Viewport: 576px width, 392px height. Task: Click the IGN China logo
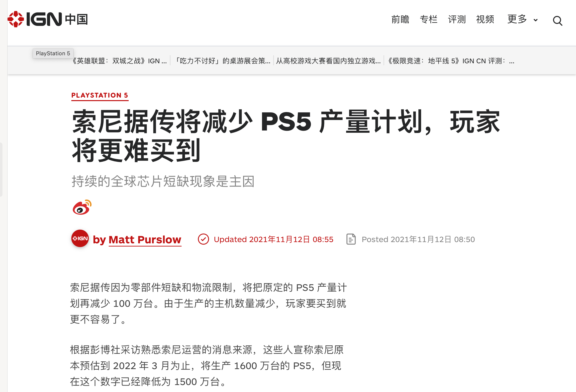click(48, 19)
